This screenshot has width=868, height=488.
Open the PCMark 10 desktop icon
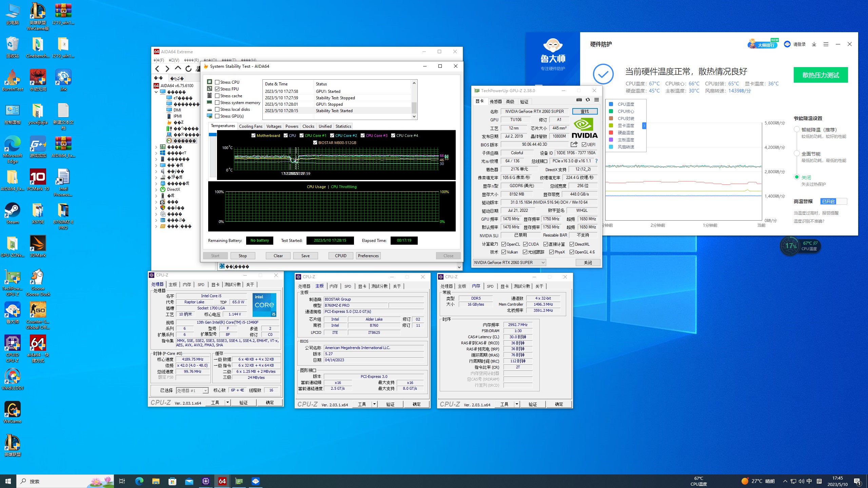coord(38,180)
